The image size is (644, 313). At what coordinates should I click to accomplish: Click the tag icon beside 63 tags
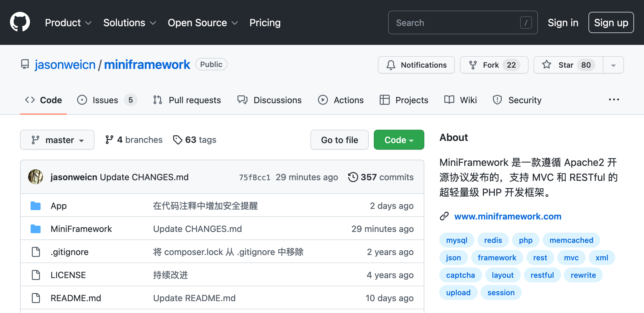tap(178, 140)
